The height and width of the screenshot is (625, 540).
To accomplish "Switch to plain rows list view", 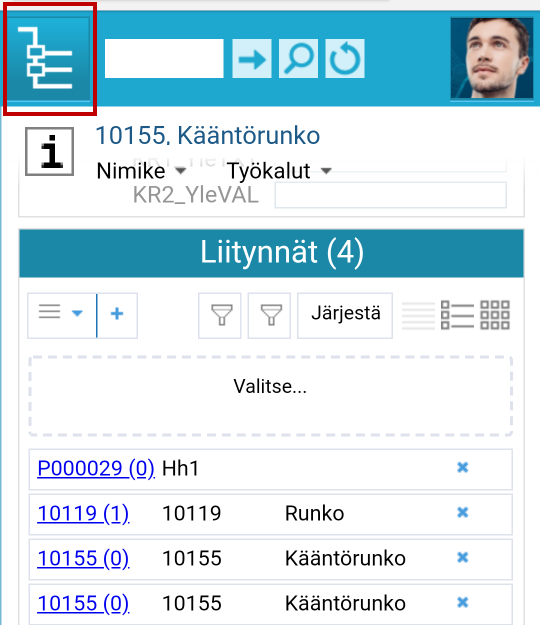I will pyautogui.click(x=418, y=316).
